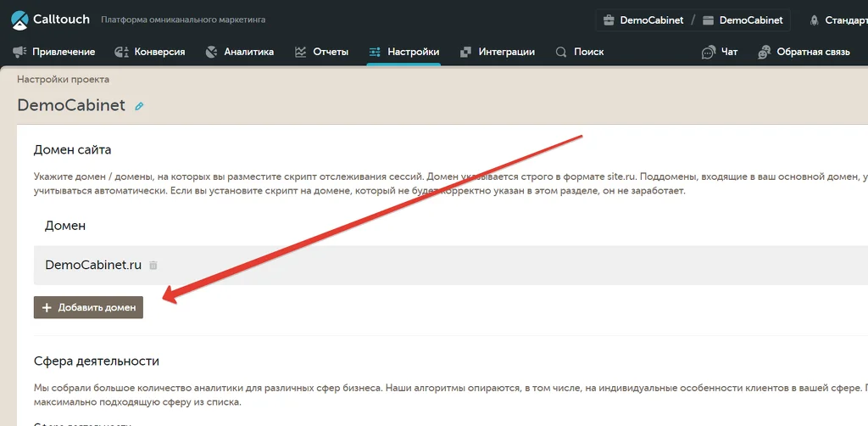Click the DemoCabinet page title
The height and width of the screenshot is (426, 868).
[x=71, y=105]
